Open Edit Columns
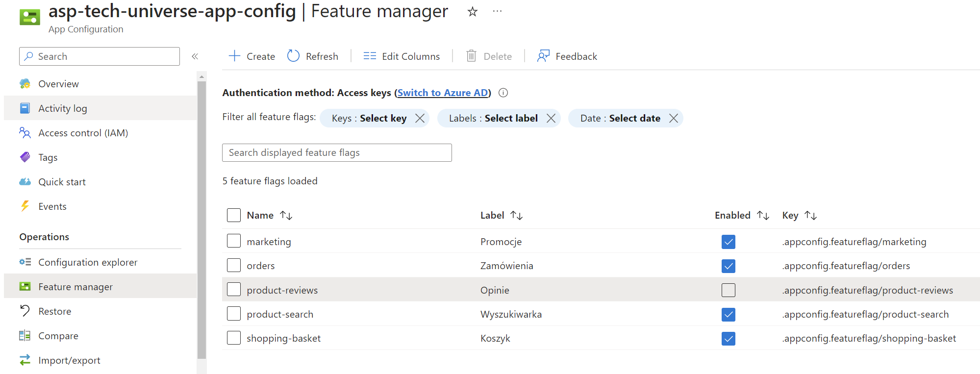The width and height of the screenshot is (980, 374). point(402,56)
